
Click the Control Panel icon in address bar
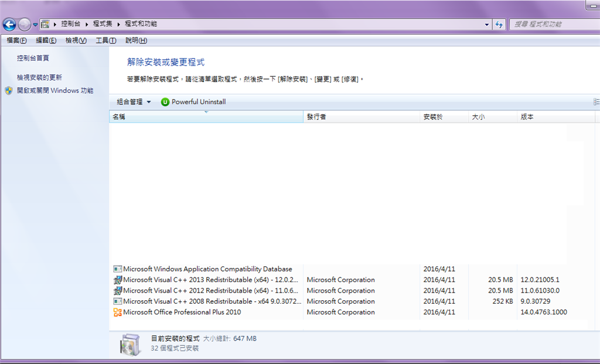[x=45, y=24]
